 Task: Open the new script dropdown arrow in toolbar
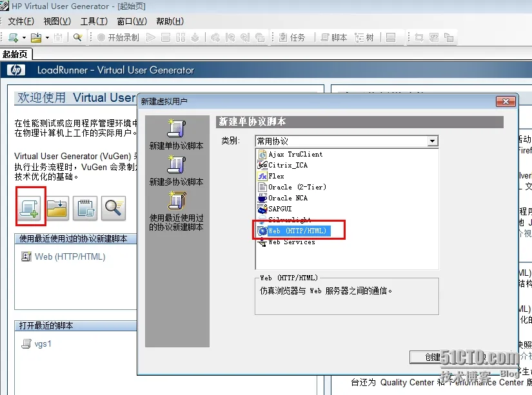coord(24,37)
